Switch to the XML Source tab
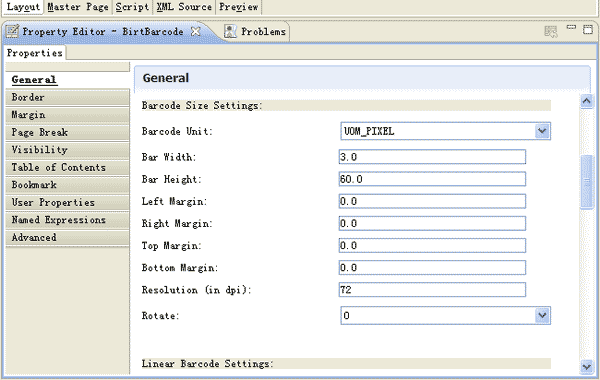Image resolution: width=600 pixels, height=380 pixels. (184, 7)
